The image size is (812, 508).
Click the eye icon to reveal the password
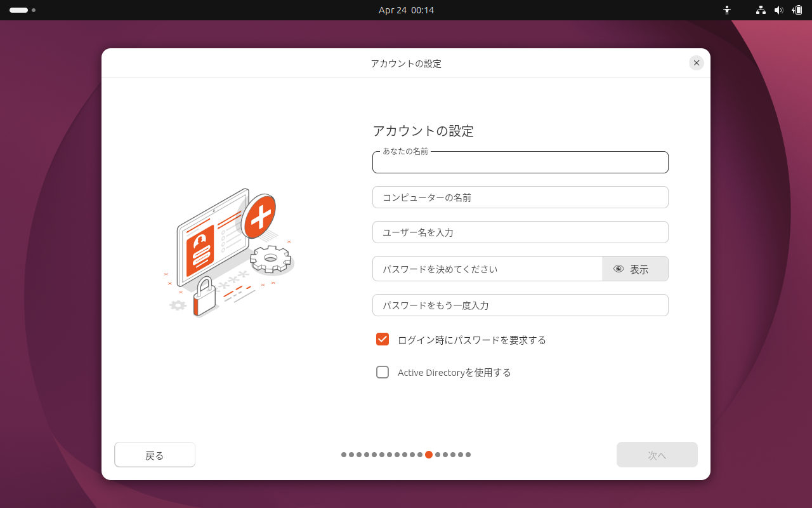click(618, 269)
